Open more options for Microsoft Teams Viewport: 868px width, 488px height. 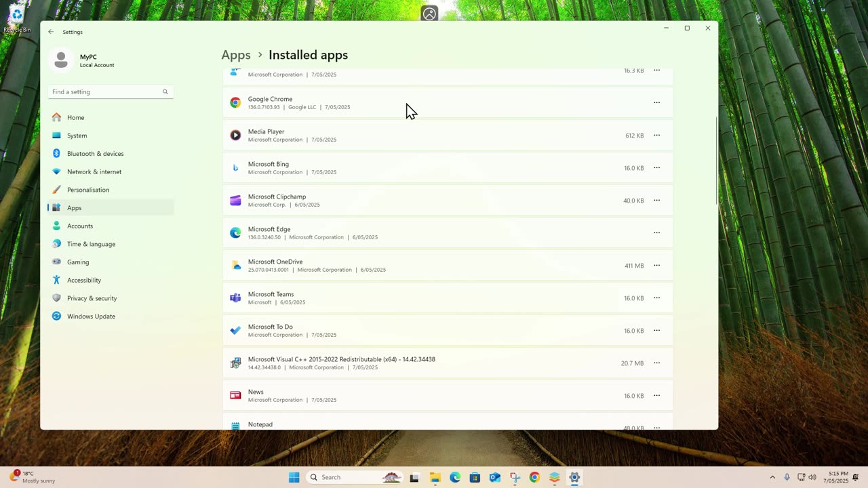pyautogui.click(x=656, y=298)
